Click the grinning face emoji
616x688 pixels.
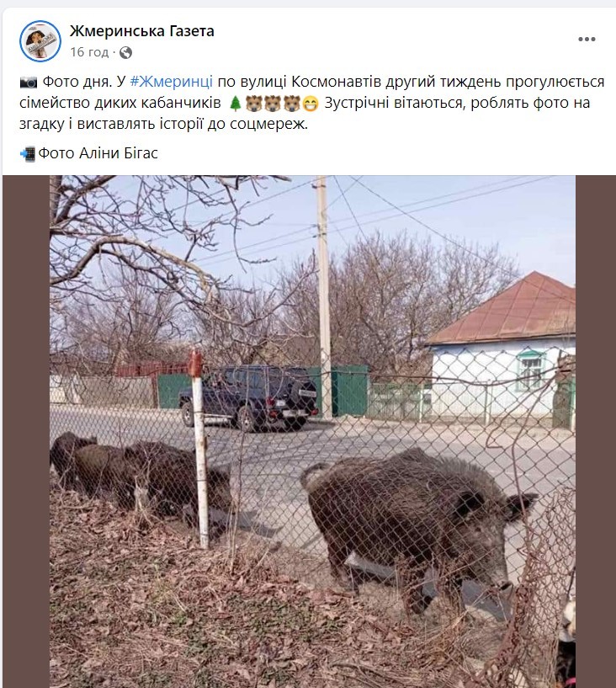[311, 104]
